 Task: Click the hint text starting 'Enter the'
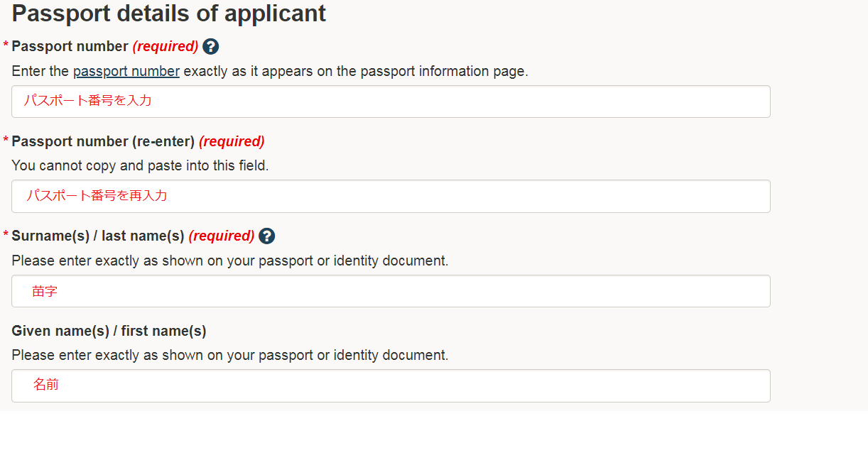[x=270, y=72]
